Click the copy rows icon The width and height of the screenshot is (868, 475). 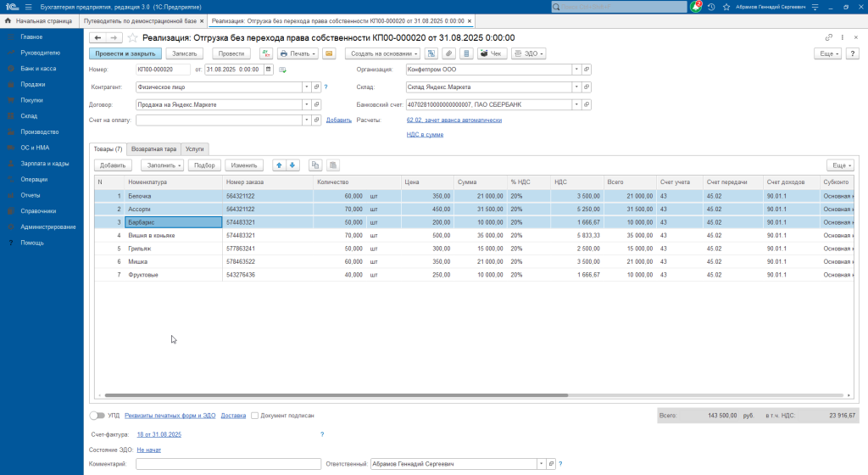(x=315, y=165)
